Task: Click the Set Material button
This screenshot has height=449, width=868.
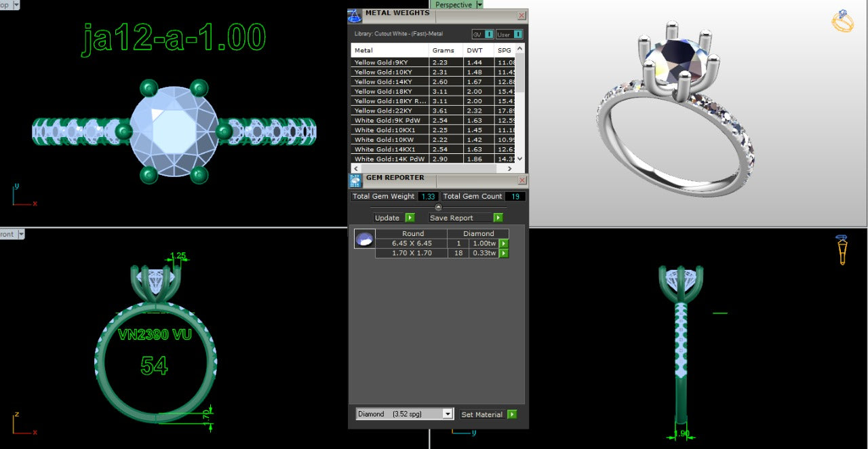Action: pos(482,414)
